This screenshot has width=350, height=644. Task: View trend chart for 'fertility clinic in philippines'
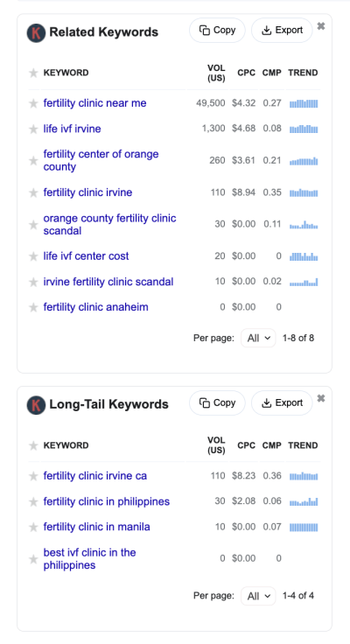point(304,501)
